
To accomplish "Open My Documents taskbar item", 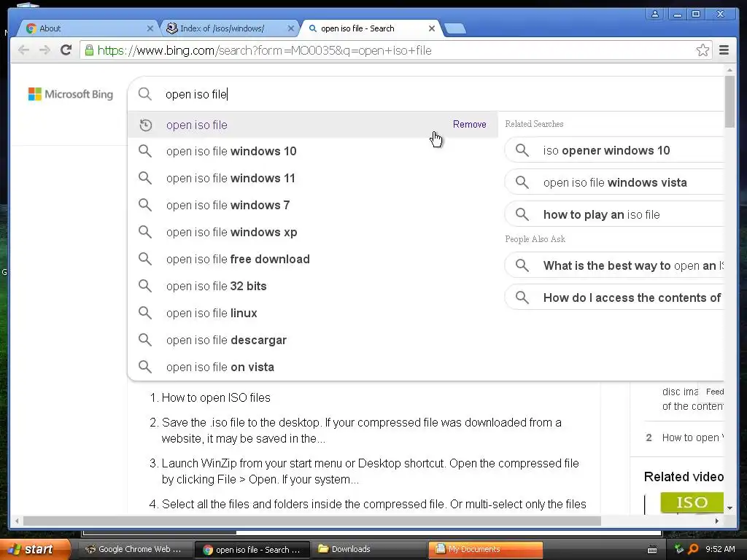I will (485, 550).
